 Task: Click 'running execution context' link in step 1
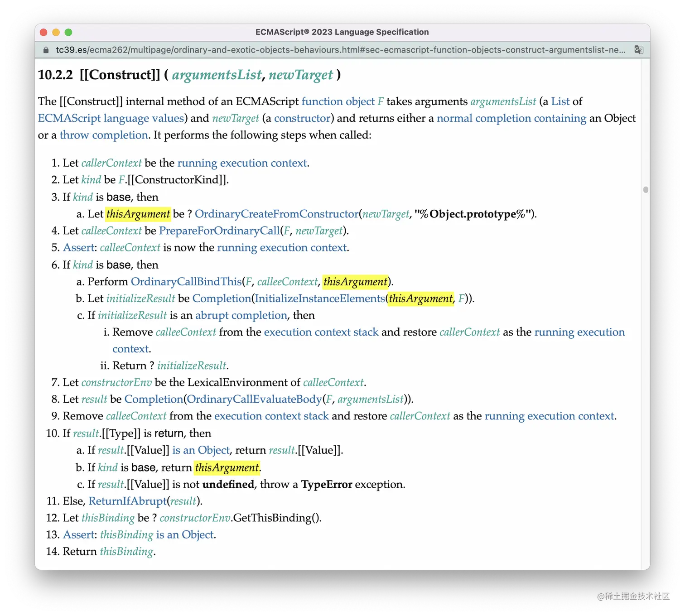pyautogui.click(x=242, y=163)
